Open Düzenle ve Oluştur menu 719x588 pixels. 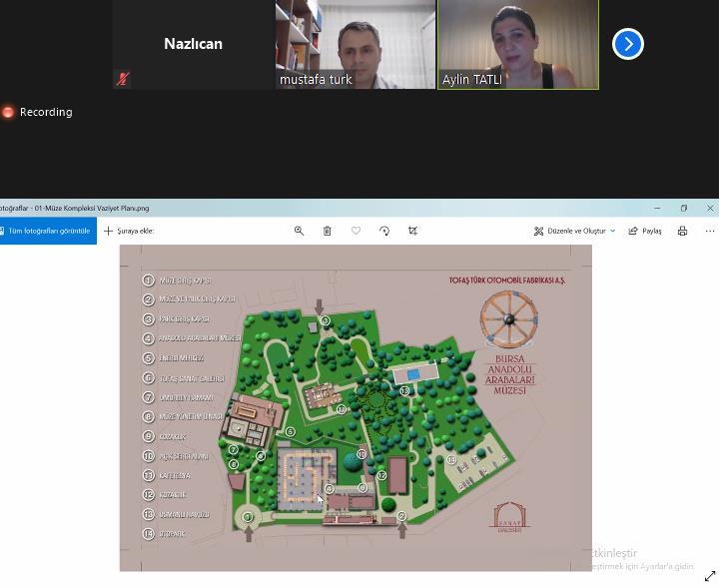coord(574,231)
